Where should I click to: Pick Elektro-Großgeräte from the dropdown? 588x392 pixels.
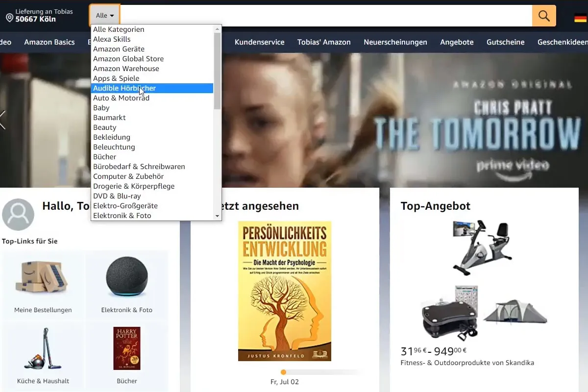(152, 206)
